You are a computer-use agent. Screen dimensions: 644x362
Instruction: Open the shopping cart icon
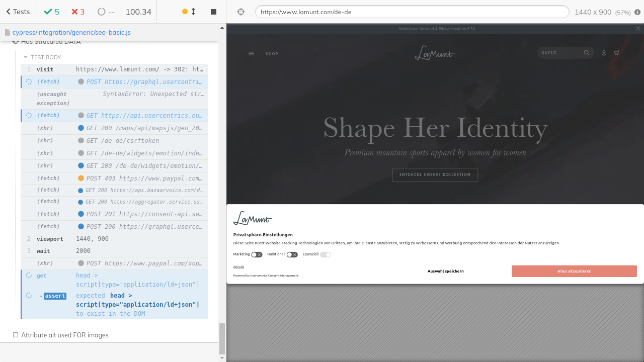point(617,53)
